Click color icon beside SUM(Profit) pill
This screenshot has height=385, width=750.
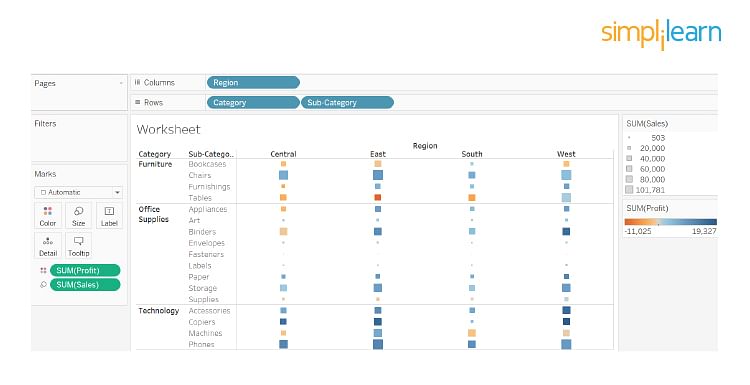coord(43,271)
